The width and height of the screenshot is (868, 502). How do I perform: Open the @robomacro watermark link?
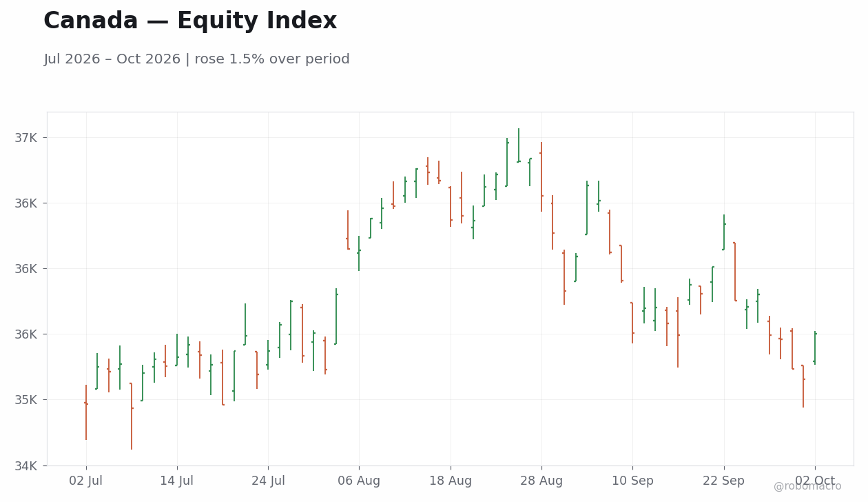point(807,486)
